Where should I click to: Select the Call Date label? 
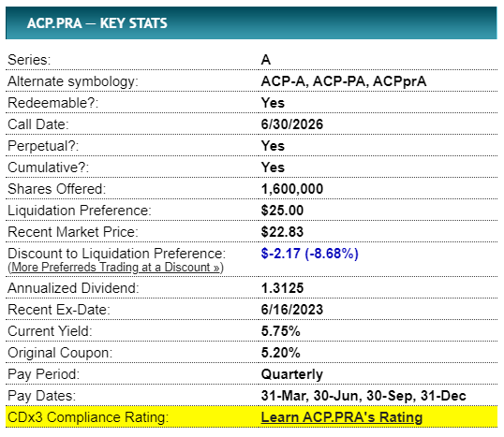(x=38, y=124)
